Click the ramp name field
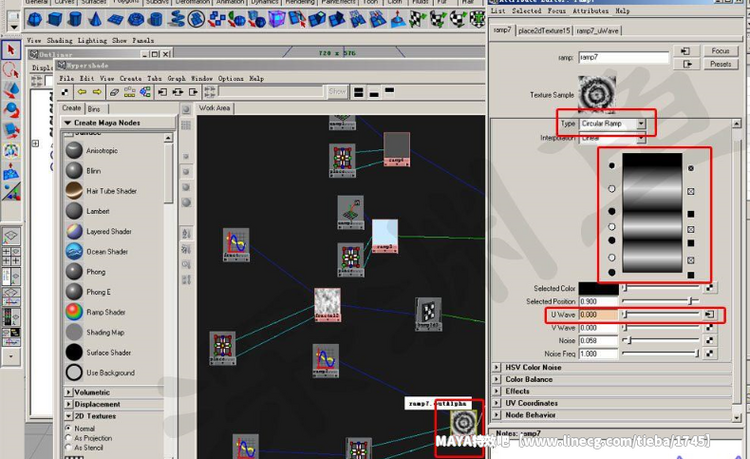 [x=623, y=57]
